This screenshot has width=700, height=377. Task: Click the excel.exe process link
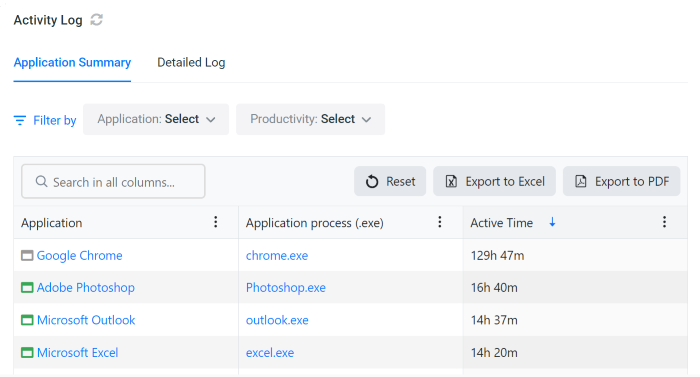pos(270,353)
